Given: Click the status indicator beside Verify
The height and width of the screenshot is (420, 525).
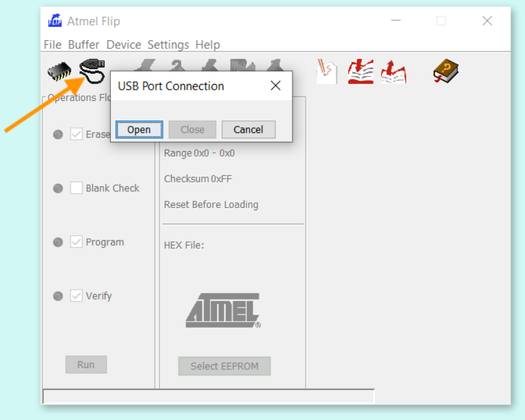Looking at the screenshot, I should pos(58,296).
